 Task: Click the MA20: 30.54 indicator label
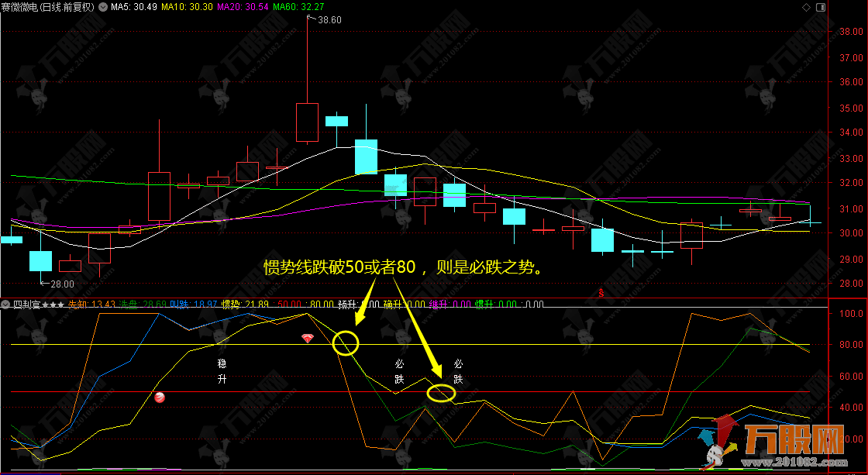tap(243, 7)
